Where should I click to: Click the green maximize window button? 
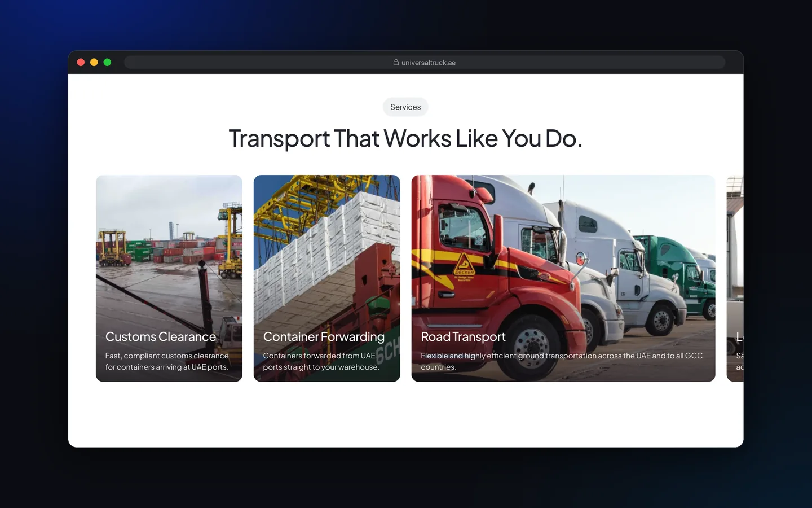tap(107, 63)
